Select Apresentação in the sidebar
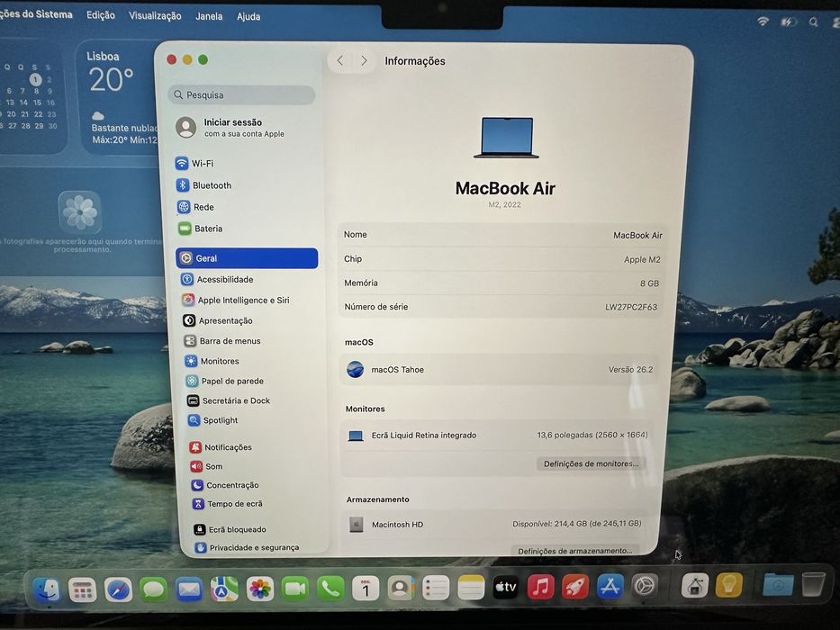 tap(218, 320)
